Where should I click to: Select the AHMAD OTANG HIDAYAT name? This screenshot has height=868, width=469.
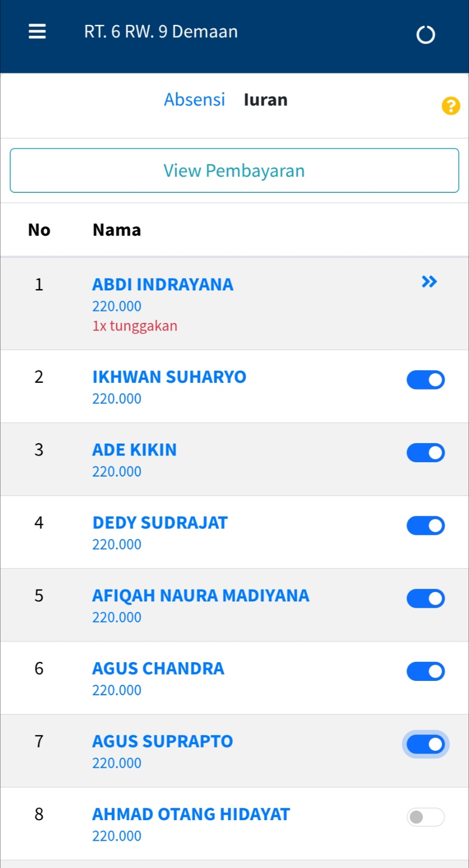click(191, 814)
